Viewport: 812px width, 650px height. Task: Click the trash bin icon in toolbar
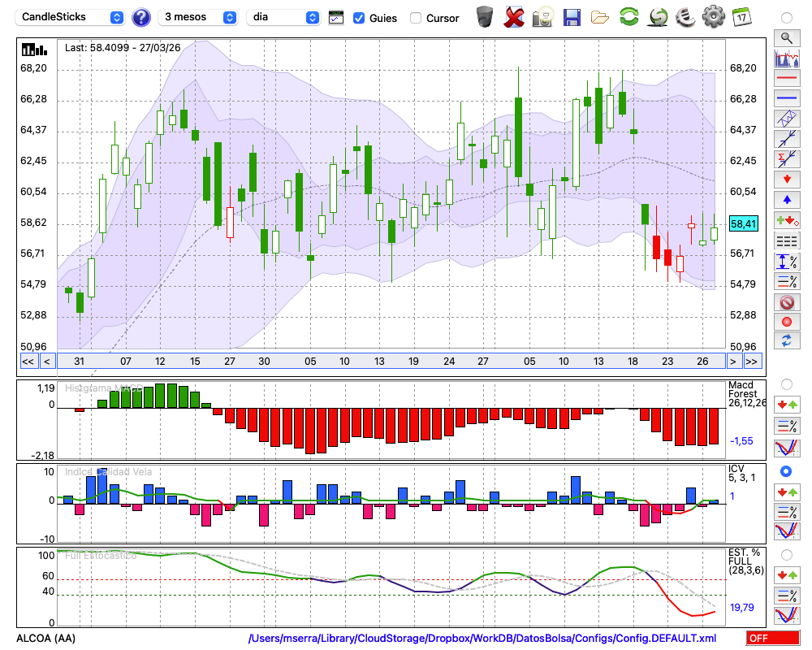(485, 17)
